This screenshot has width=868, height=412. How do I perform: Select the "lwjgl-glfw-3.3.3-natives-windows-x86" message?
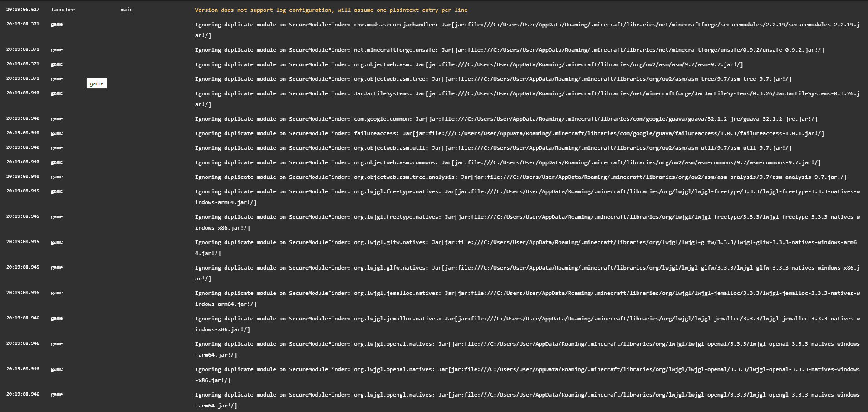(x=527, y=273)
